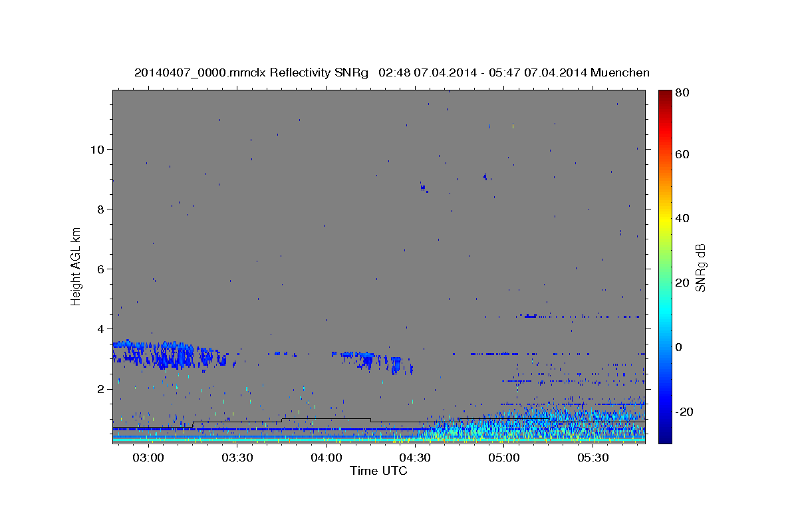Click the 'Height AGL km' axis label
Viewport: 798px width, 532px height.
click(x=76, y=266)
